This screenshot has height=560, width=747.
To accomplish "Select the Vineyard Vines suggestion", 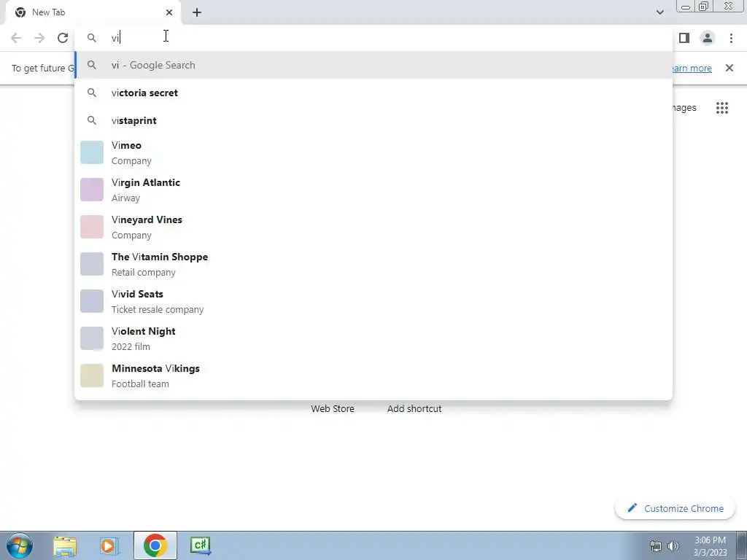I will [x=374, y=227].
